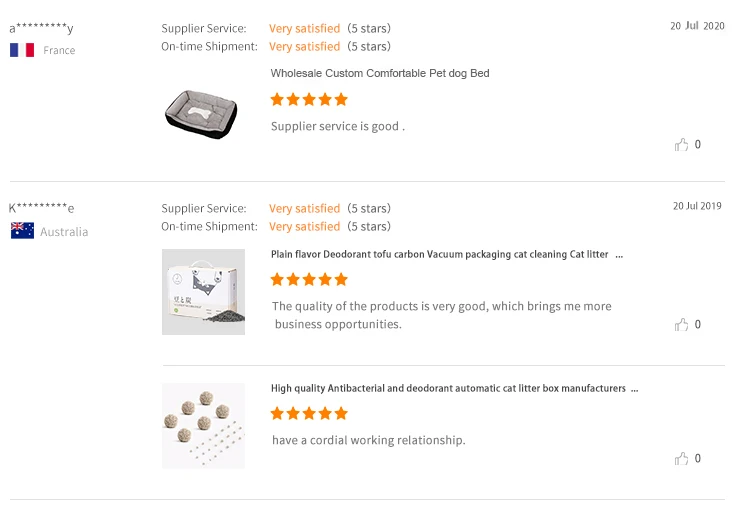Click star rating of dog bed review
Image resolution: width=750 pixels, height=518 pixels.
tap(309, 100)
